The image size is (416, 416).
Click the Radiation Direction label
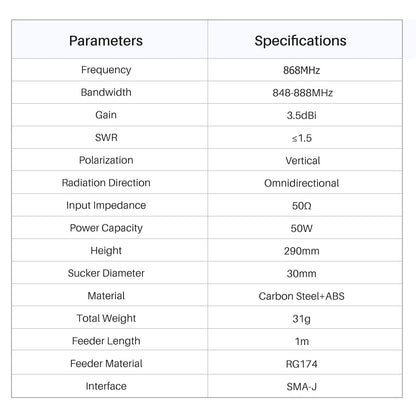[106, 183]
